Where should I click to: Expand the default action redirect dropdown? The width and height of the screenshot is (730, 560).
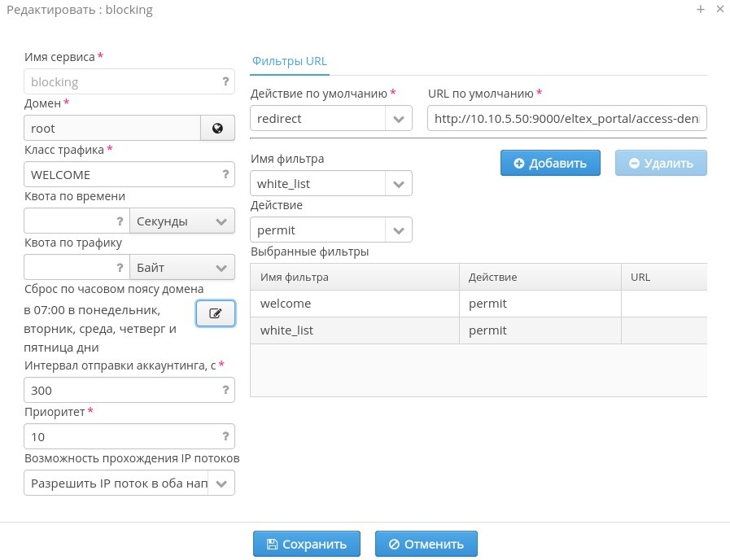point(398,119)
